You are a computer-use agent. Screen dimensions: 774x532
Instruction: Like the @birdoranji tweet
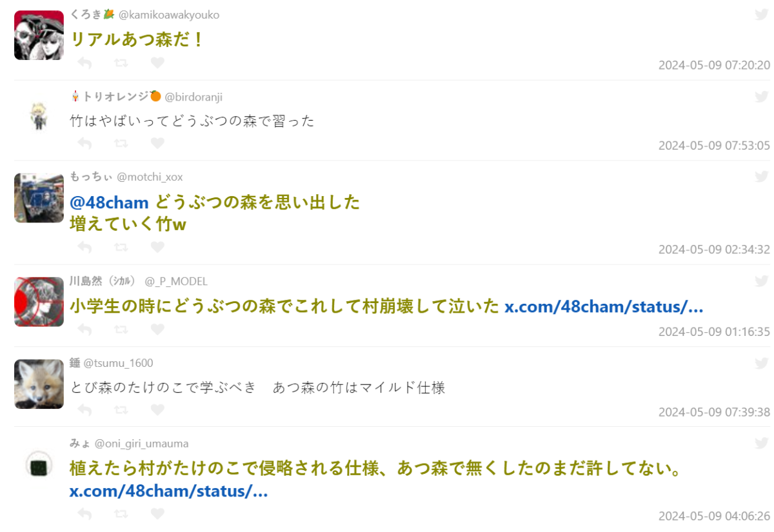[157, 143]
